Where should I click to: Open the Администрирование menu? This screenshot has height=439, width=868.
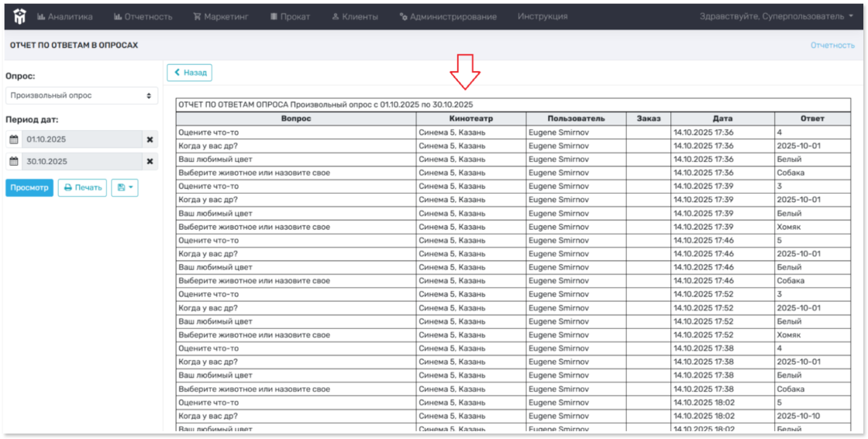coord(448,16)
